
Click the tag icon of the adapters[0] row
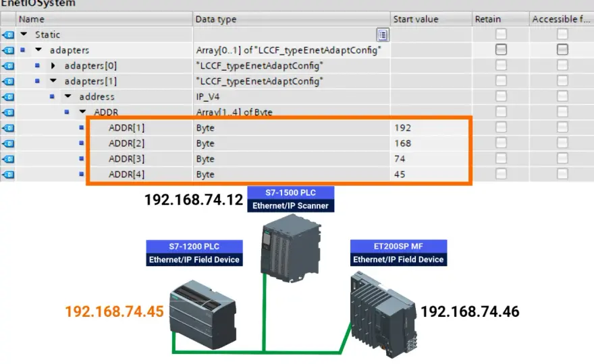[8, 66]
